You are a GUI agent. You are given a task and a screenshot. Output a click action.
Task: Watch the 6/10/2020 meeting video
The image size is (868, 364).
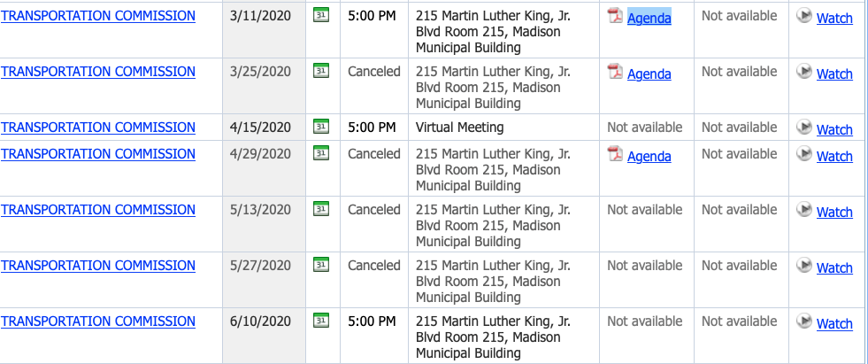[x=834, y=323]
